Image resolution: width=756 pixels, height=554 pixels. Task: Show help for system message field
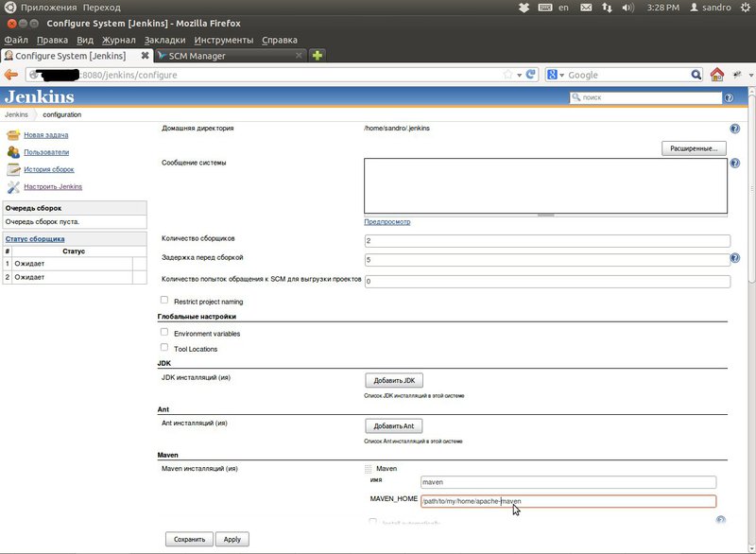coord(735,163)
